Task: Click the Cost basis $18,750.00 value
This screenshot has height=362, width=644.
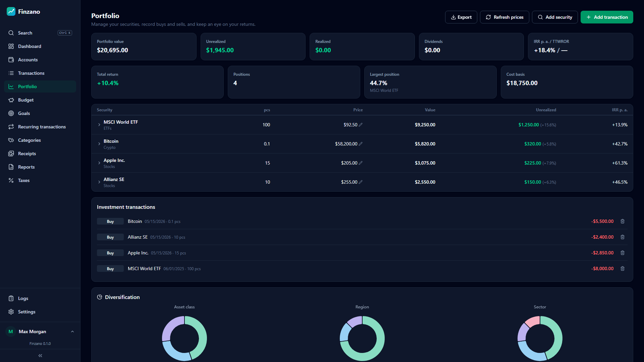Action: pos(522,83)
